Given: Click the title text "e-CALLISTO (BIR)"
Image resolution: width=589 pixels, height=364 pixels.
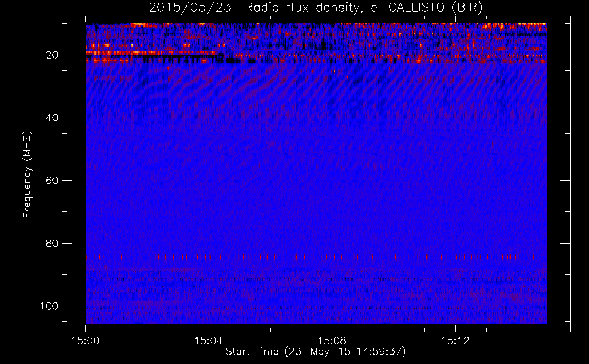Looking at the screenshot, I should click(x=427, y=8).
